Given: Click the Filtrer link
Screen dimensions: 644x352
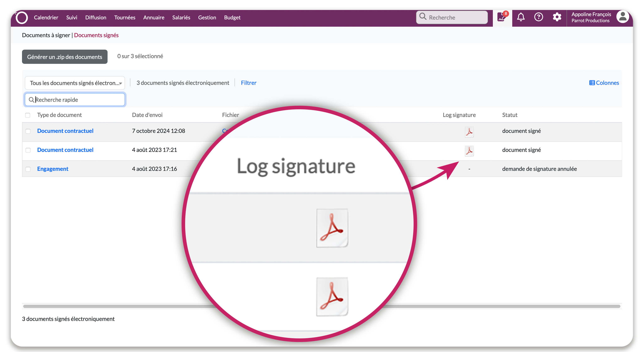Looking at the screenshot, I should 248,83.
